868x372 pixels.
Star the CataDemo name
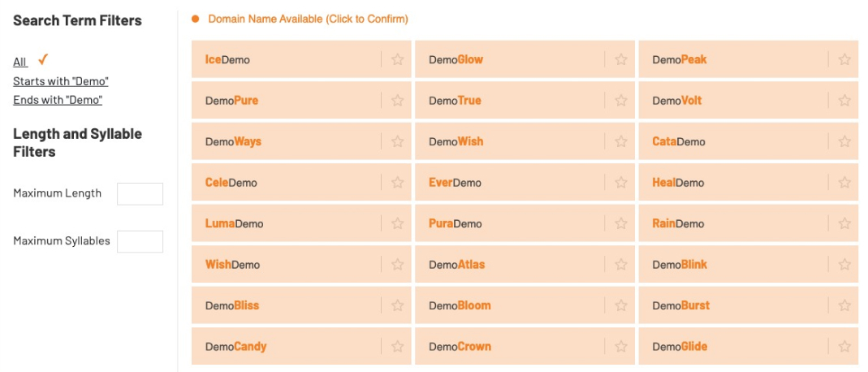tap(844, 141)
